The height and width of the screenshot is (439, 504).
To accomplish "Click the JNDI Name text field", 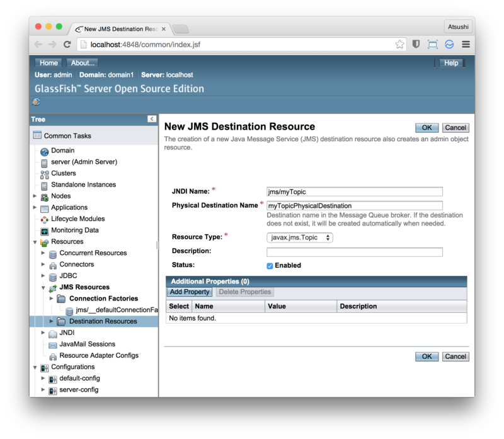I will coord(355,191).
